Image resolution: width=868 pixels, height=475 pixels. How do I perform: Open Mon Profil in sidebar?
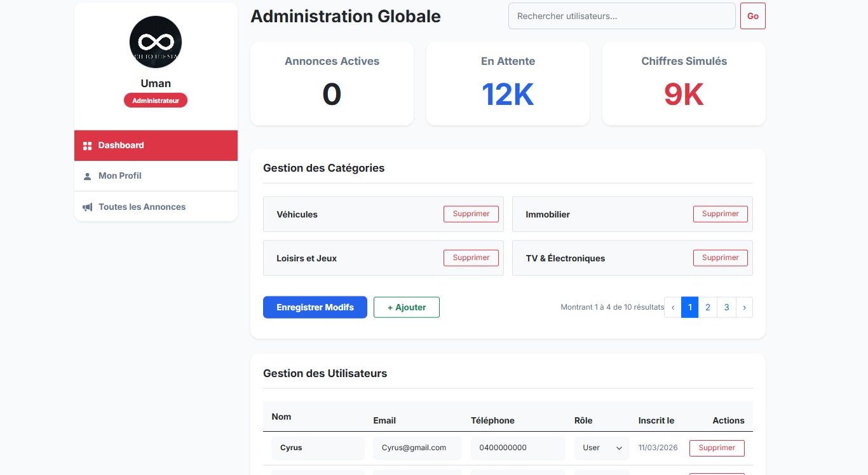click(156, 176)
